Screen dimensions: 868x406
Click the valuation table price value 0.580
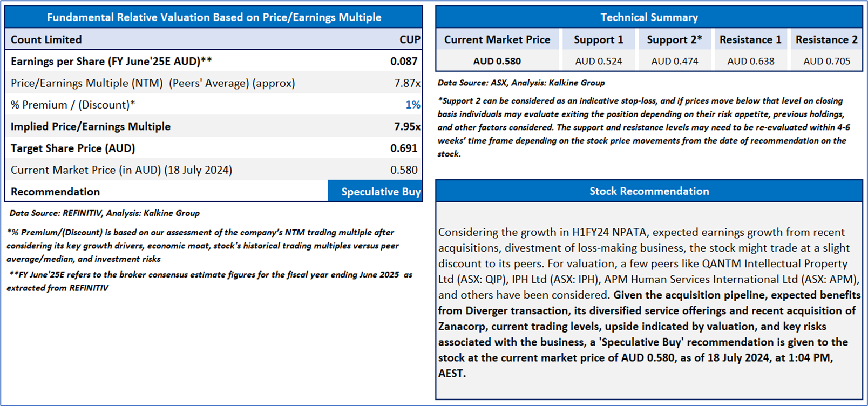pos(404,170)
